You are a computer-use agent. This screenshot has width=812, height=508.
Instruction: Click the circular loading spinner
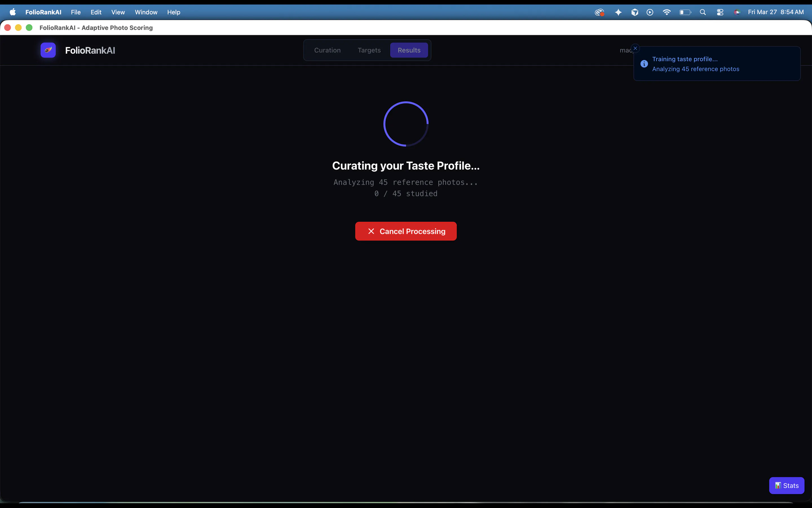point(406,124)
